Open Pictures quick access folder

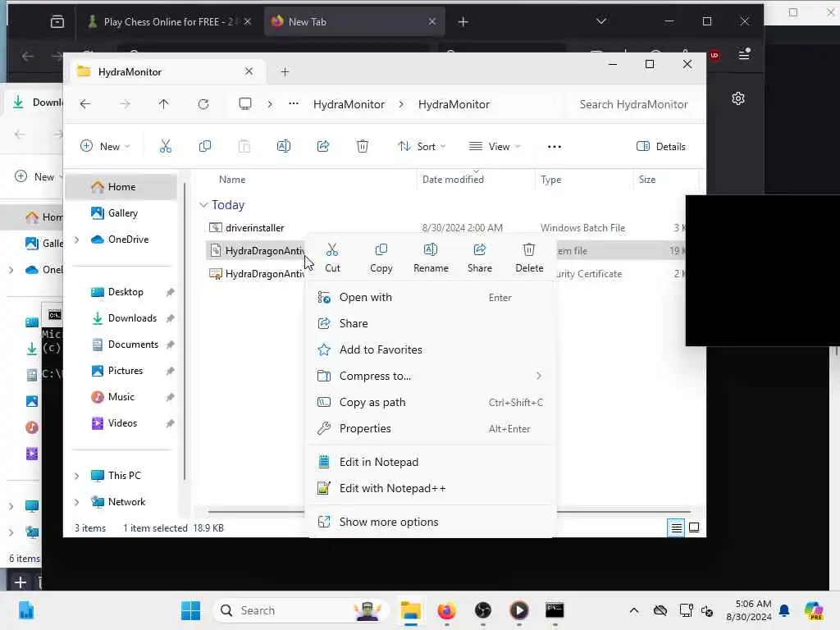tap(124, 371)
